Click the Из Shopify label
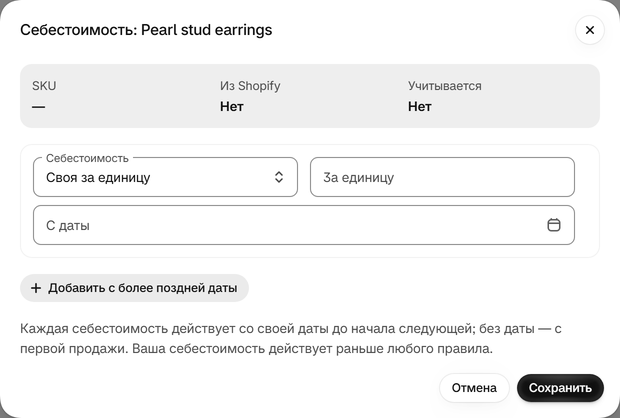Image resolution: width=620 pixels, height=418 pixels. pos(250,86)
